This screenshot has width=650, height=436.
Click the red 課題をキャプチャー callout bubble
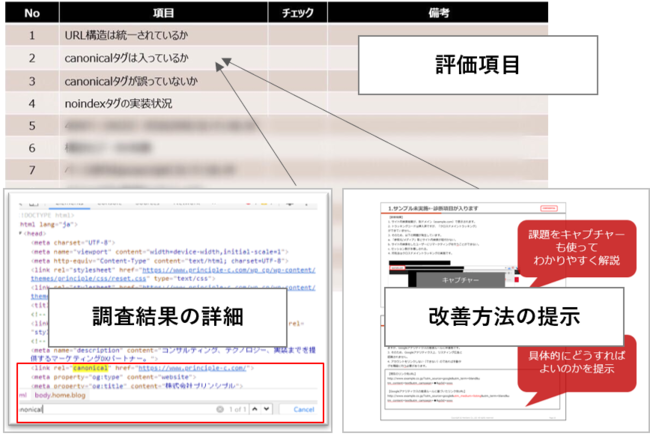point(570,246)
